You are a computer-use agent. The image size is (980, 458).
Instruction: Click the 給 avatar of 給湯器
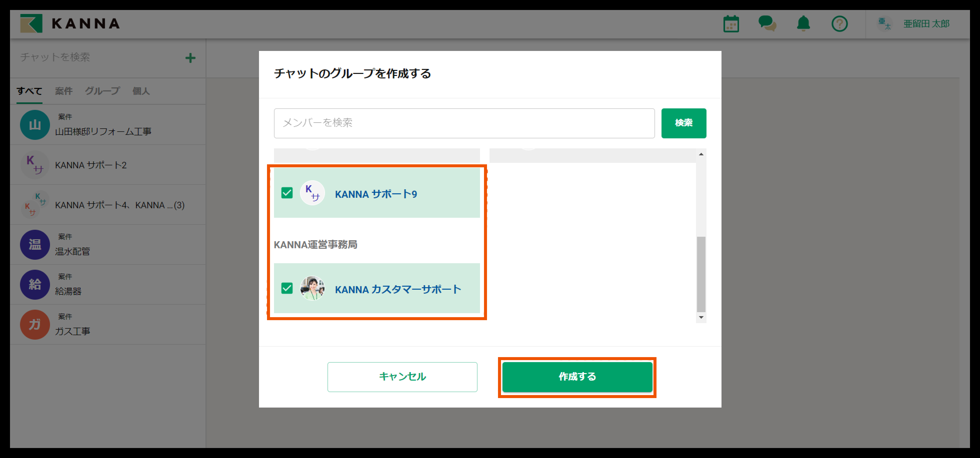click(34, 284)
